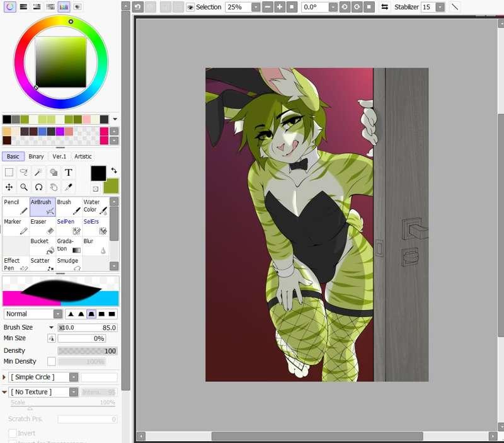
Task: Select the lasso selection tool
Action: point(24,173)
